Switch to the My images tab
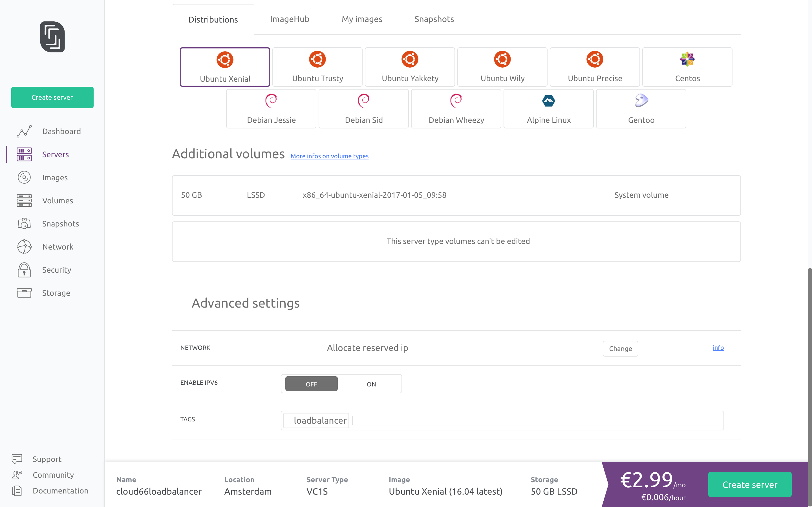 coord(361,19)
